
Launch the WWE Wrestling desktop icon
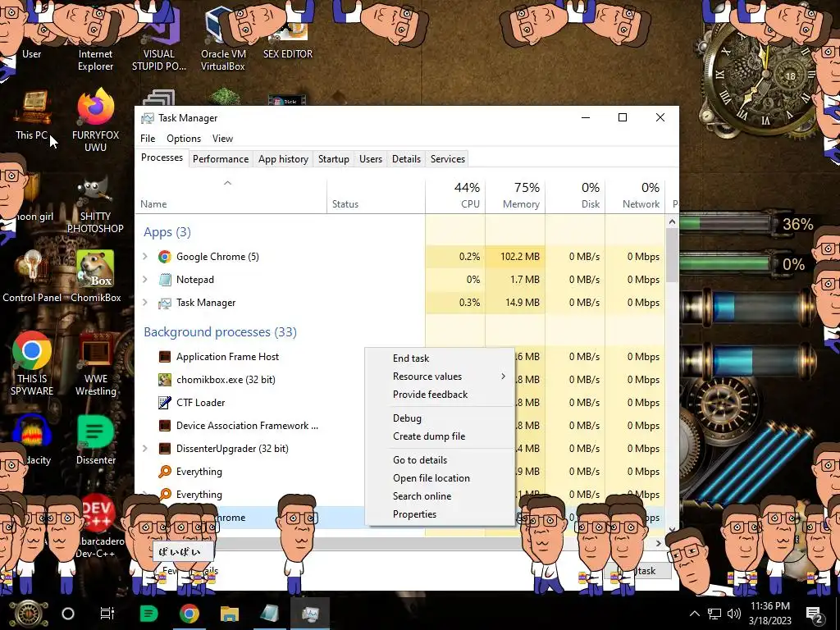coord(95,364)
